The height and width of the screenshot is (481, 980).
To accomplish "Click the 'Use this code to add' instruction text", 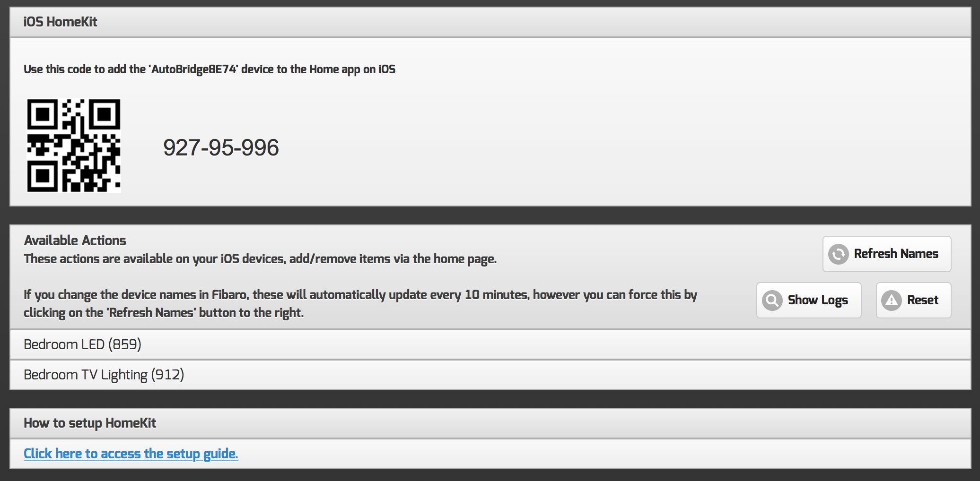I will (210, 69).
